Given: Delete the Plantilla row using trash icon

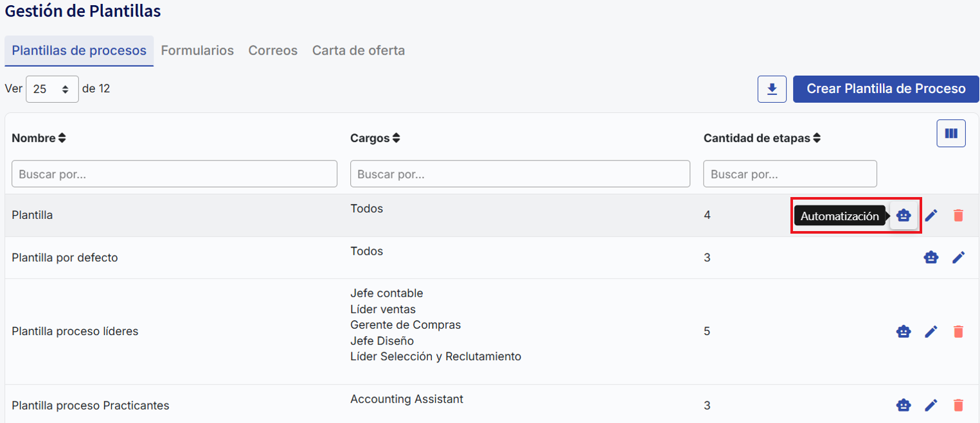Looking at the screenshot, I should tap(958, 216).
